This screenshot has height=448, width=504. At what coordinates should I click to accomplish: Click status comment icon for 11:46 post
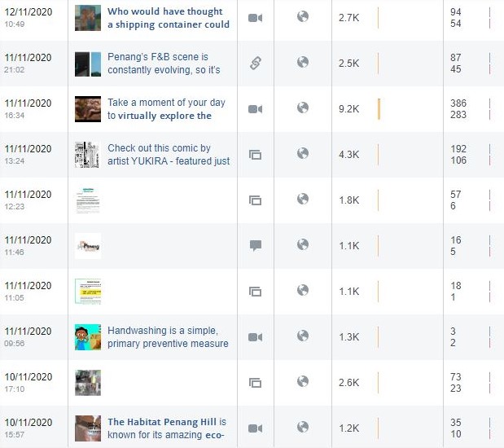pos(256,246)
